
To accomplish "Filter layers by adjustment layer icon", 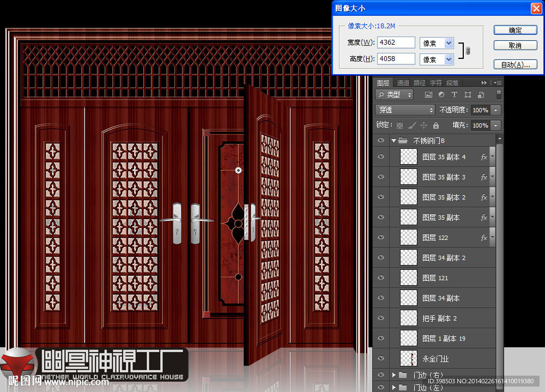I will click(x=441, y=95).
